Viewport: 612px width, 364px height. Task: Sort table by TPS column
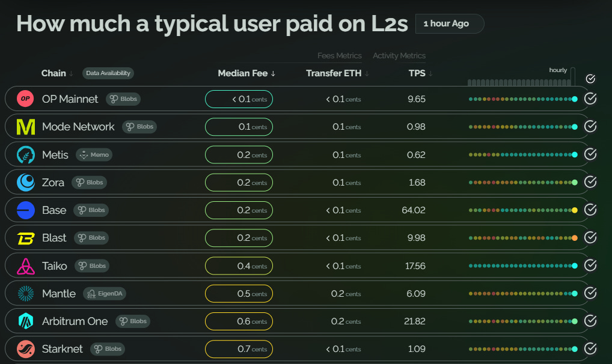420,73
